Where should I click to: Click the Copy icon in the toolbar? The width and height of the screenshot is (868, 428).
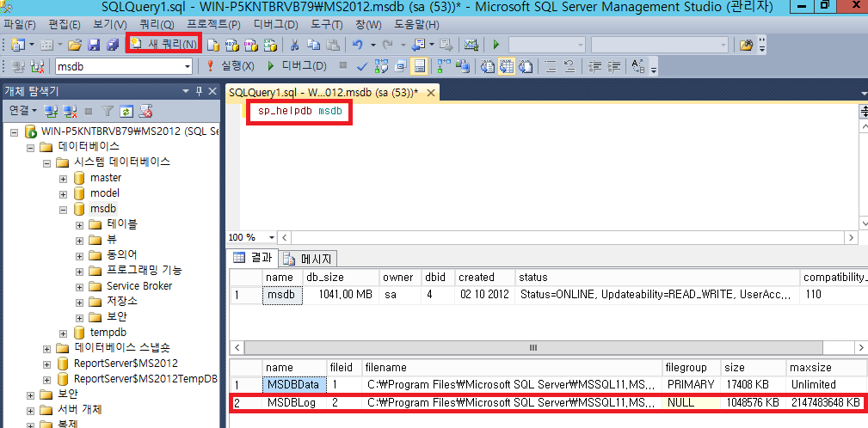(x=314, y=44)
